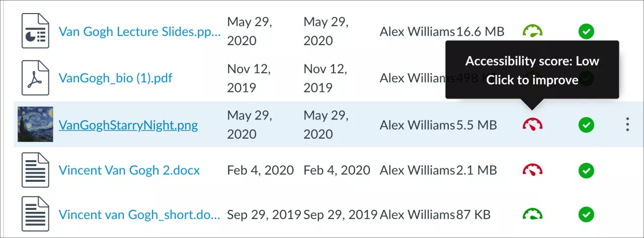
Task: Toggle published checkmark for Vincent Van Gogh 2.docx
Action: [586, 170]
